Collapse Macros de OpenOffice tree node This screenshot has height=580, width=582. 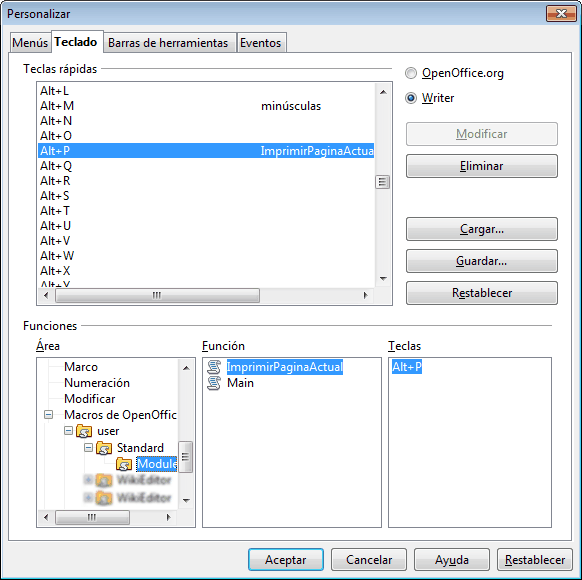coord(48,414)
